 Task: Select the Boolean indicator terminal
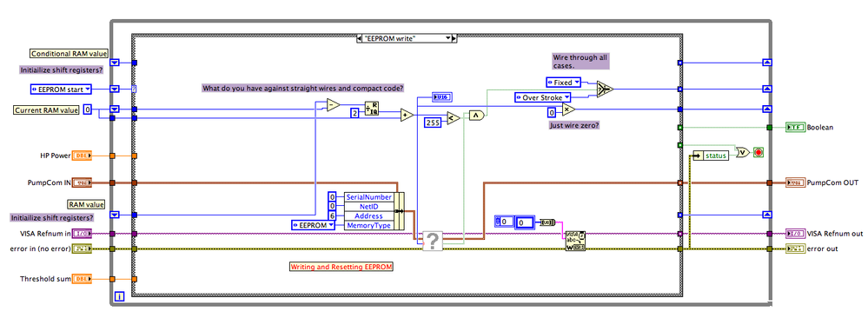(x=796, y=128)
